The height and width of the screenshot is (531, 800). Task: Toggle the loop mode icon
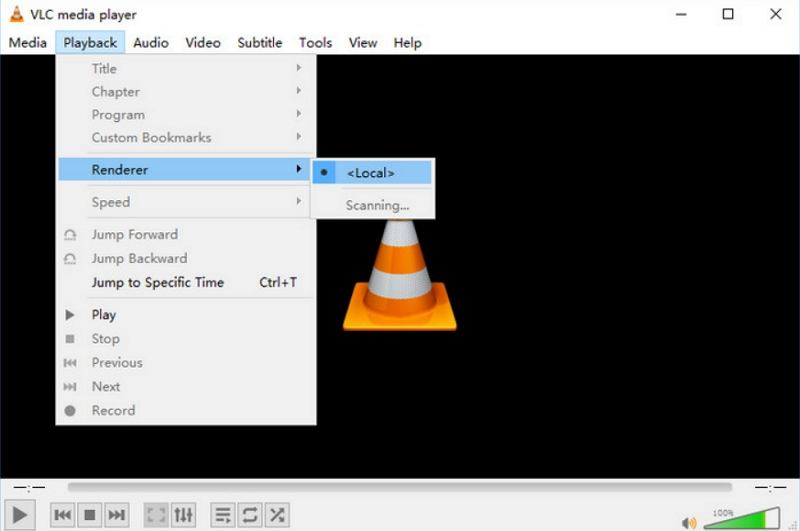[250, 515]
